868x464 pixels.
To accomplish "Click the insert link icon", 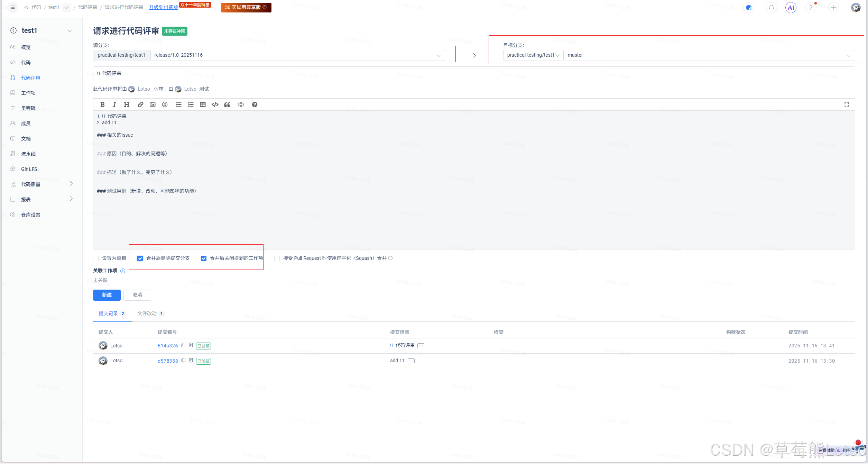I will click(x=140, y=104).
